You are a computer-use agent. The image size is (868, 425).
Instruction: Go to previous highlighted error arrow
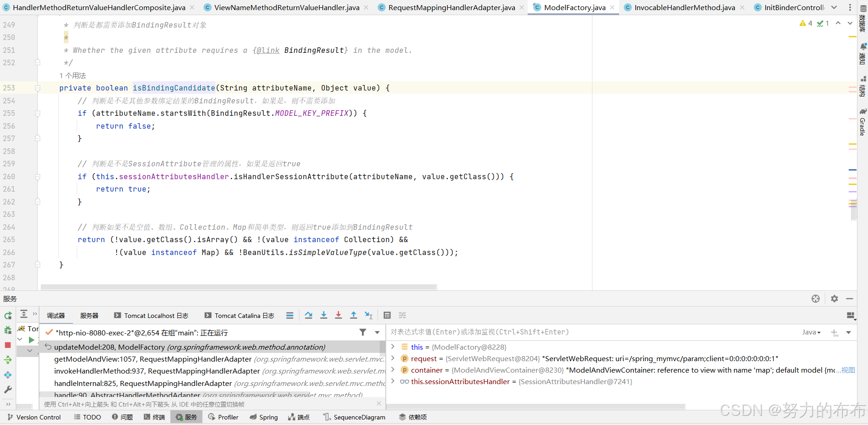pos(838,23)
